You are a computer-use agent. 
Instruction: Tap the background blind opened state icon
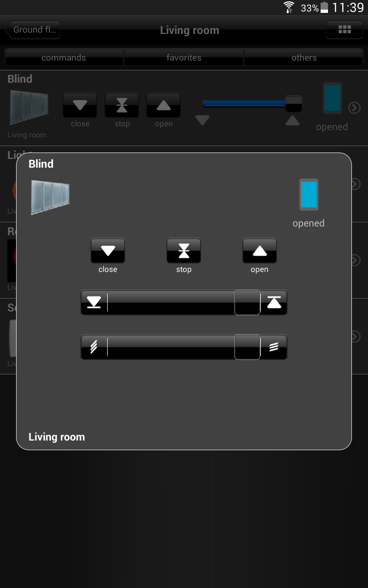(x=332, y=98)
